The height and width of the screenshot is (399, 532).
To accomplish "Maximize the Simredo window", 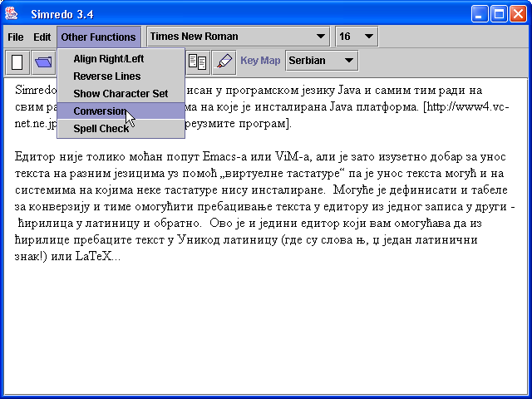I will [x=500, y=13].
